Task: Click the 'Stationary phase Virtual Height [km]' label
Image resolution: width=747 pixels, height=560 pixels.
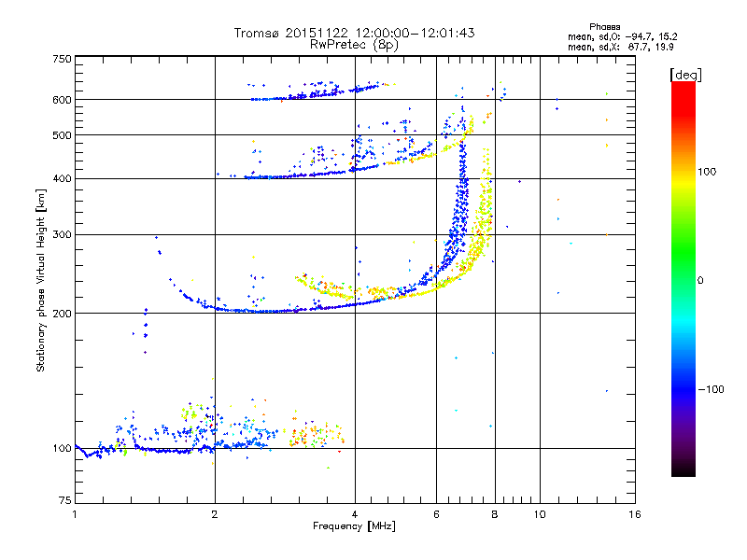Action: (41, 280)
